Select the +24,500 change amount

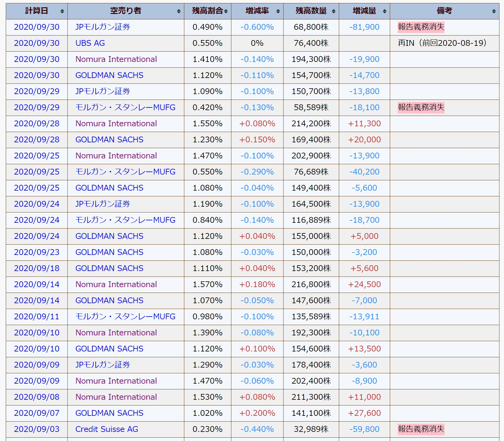(364, 284)
